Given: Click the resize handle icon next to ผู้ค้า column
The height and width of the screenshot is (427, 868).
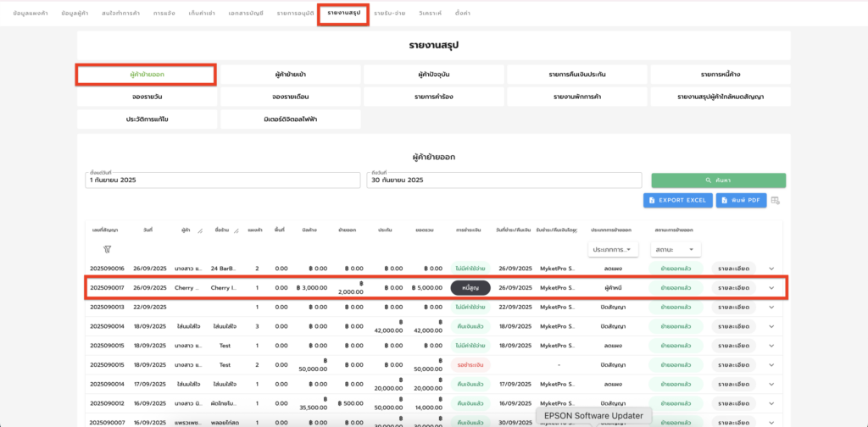Looking at the screenshot, I should 200,230.
